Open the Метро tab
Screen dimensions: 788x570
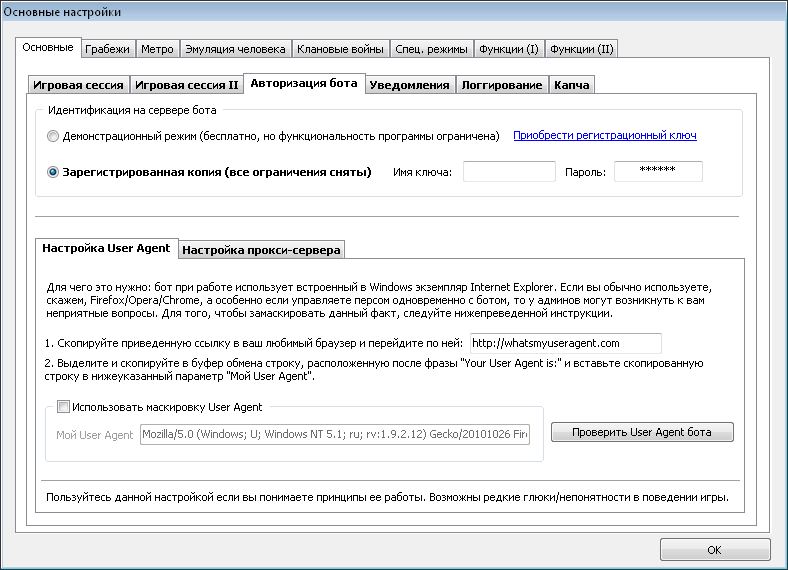tap(157, 49)
